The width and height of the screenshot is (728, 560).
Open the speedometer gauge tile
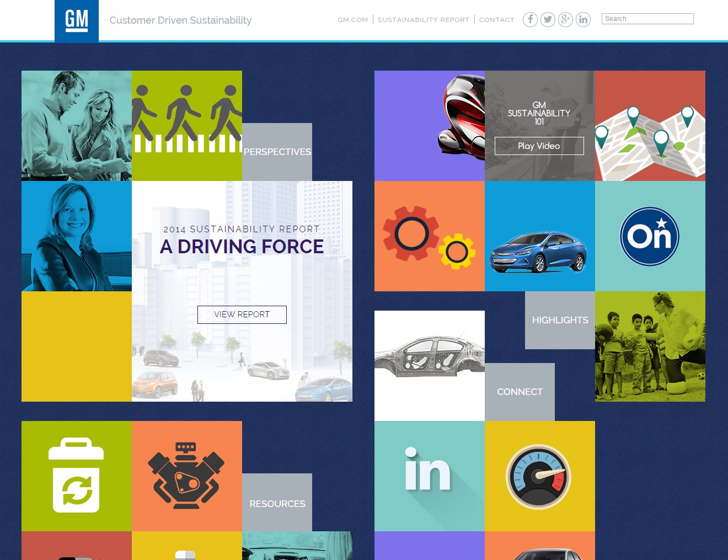point(539,476)
